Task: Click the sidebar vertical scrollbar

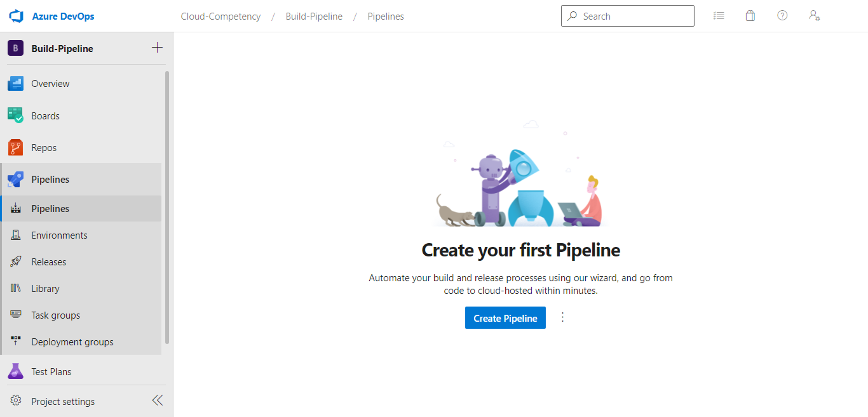Action: 167,207
